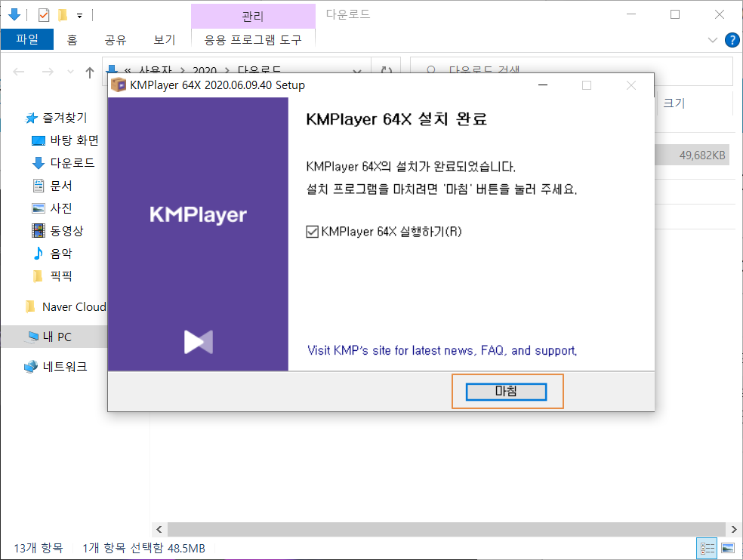The image size is (743, 560).
Task: Switch to the 공유 ribbon tab
Action: (x=116, y=40)
